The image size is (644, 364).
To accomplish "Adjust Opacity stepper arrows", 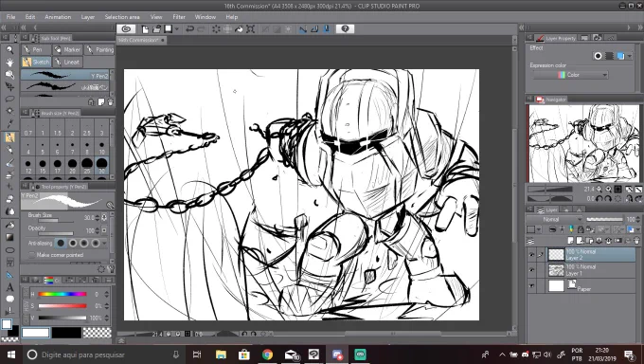I will pos(98,230).
